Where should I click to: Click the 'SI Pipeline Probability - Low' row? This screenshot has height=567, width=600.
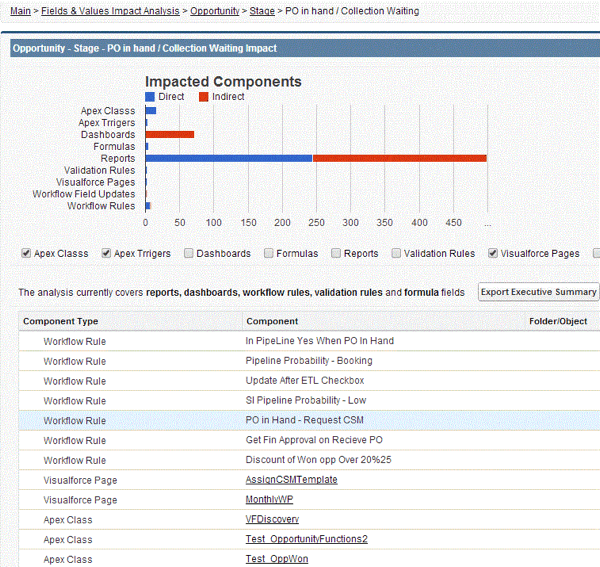[x=309, y=401]
